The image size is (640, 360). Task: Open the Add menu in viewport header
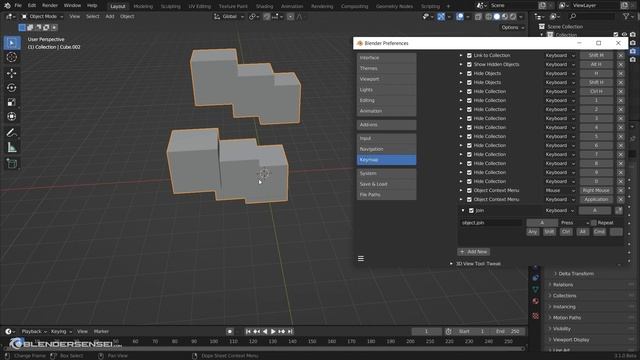coord(110,16)
